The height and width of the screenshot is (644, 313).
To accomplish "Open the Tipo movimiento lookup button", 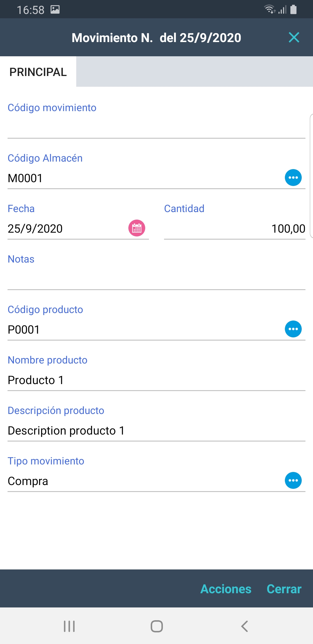I will coord(293,480).
